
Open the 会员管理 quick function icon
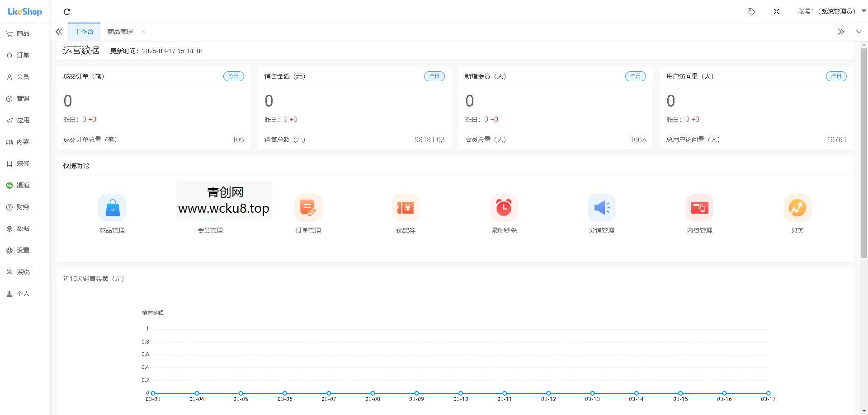tap(210, 208)
